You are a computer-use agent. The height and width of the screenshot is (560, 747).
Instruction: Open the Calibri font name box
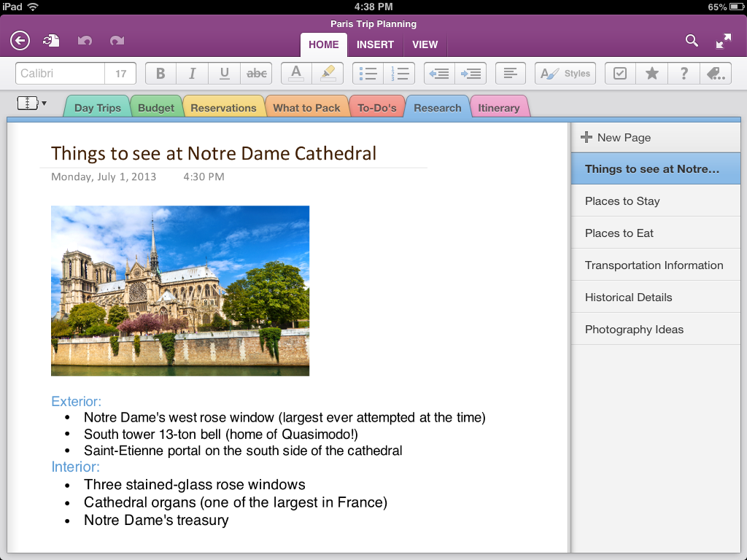(61, 74)
